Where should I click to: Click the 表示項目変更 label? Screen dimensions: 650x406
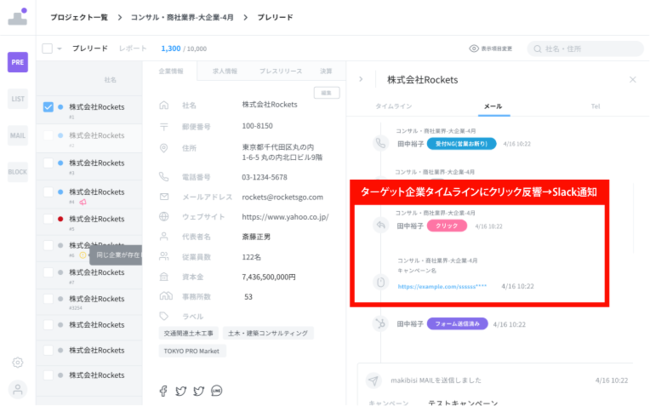497,49
